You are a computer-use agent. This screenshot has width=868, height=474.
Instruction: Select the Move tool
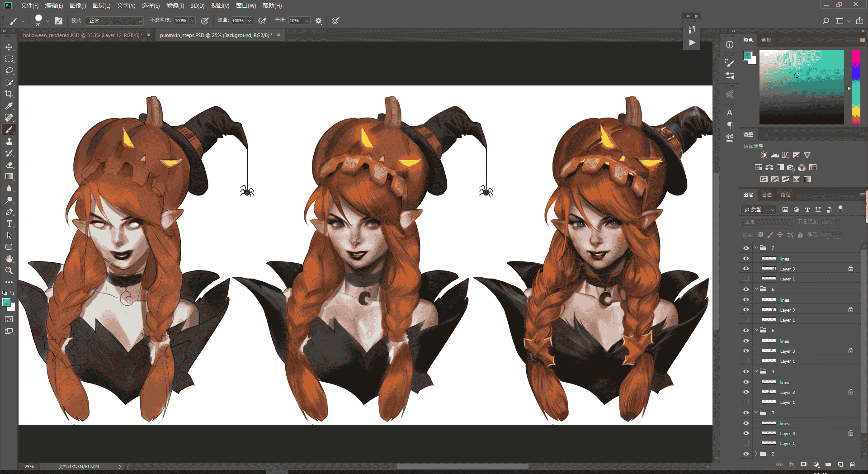click(x=9, y=47)
